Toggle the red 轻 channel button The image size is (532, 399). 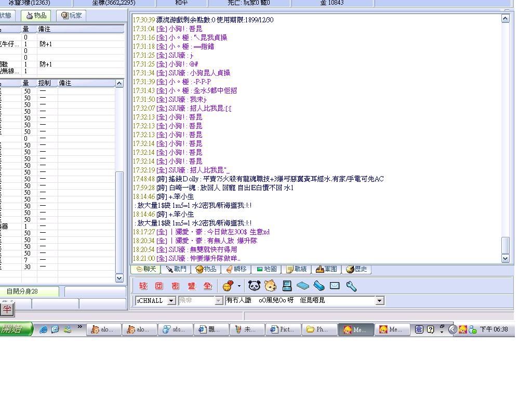tap(143, 286)
